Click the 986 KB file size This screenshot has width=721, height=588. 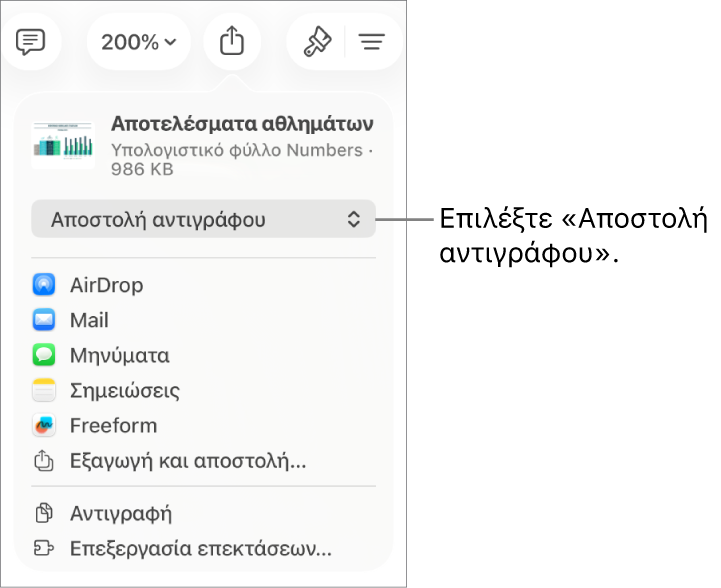[142, 169]
